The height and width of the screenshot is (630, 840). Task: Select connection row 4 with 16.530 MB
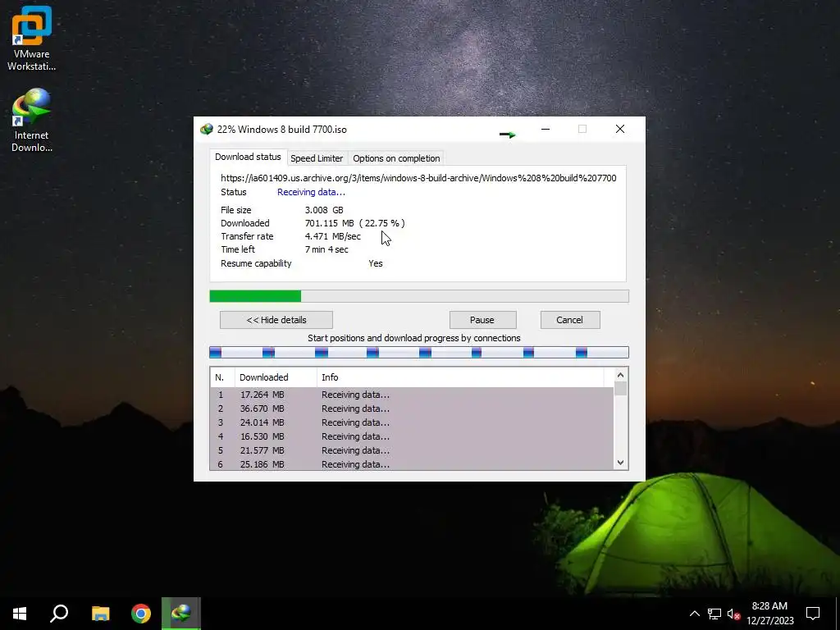(412, 436)
